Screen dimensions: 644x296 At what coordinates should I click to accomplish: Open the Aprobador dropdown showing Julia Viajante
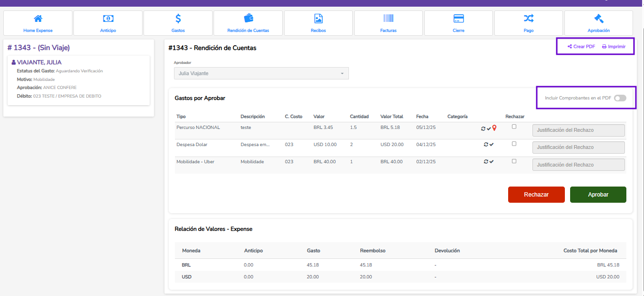pos(261,73)
